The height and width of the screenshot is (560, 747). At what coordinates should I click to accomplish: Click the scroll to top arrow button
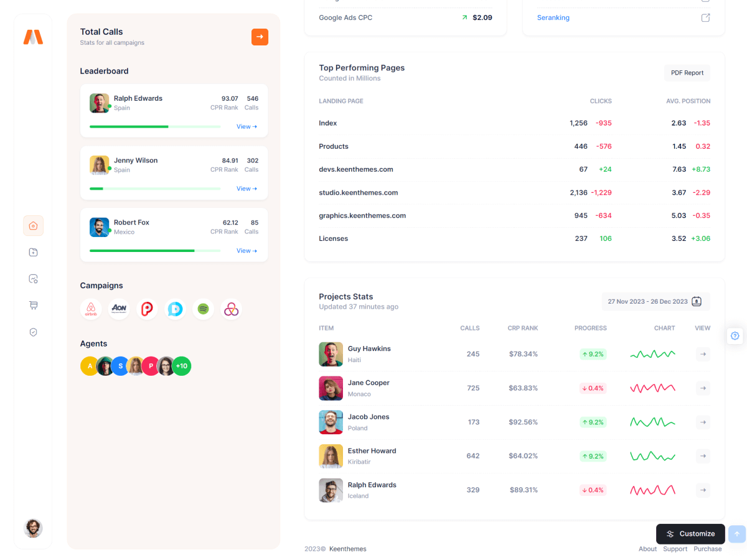pos(736,534)
